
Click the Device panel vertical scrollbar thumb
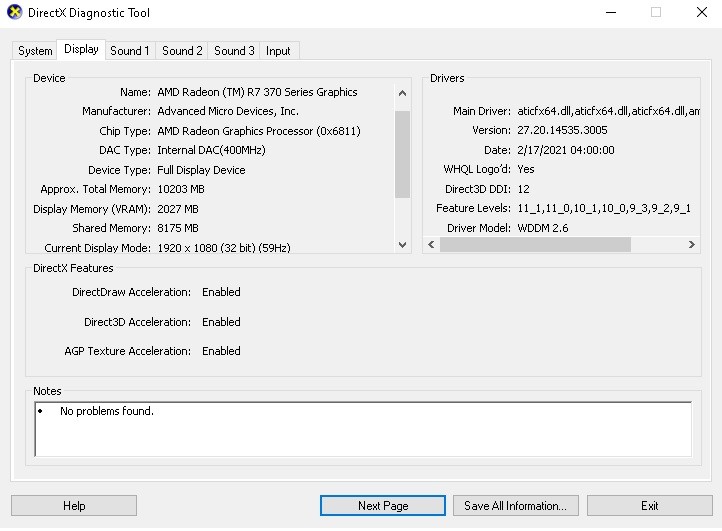click(402, 154)
